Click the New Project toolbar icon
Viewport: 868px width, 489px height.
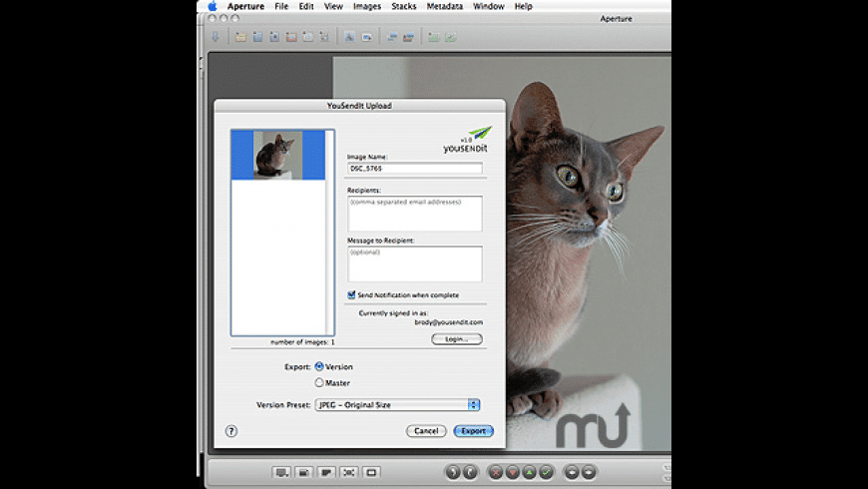[x=240, y=37]
